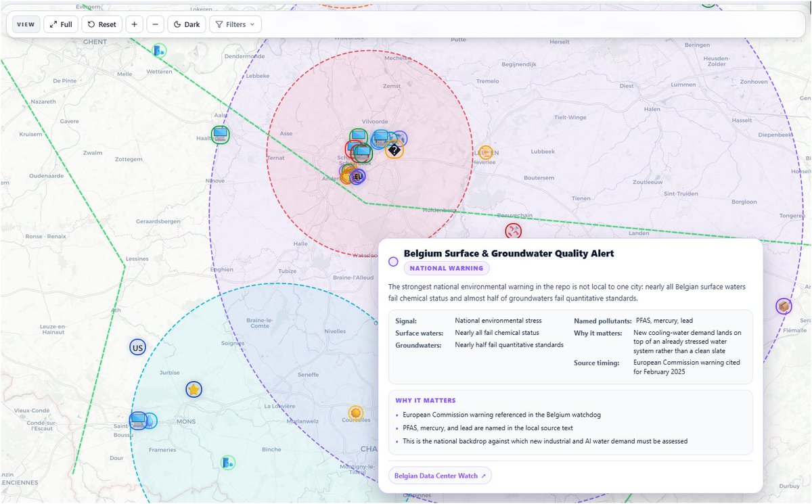Click the MONS city label on map

pyautogui.click(x=185, y=421)
